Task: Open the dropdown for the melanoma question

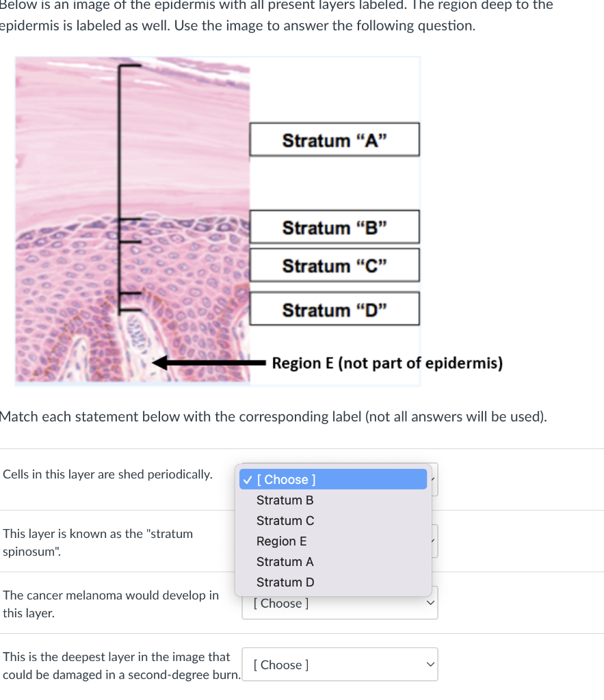Action: coord(339,602)
